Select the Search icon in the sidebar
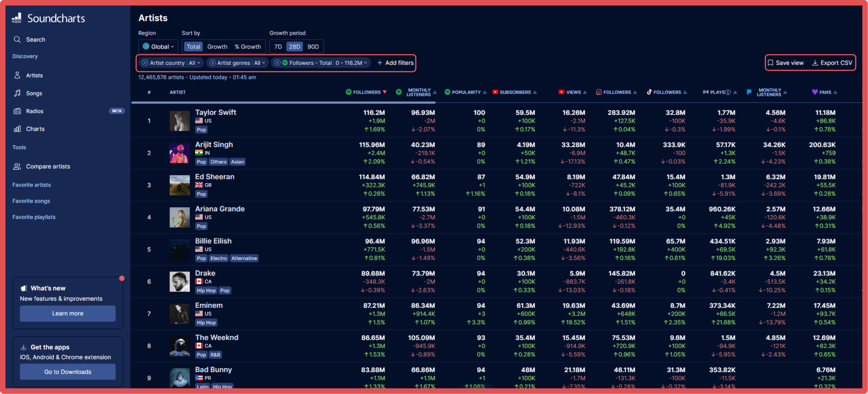 17,39
